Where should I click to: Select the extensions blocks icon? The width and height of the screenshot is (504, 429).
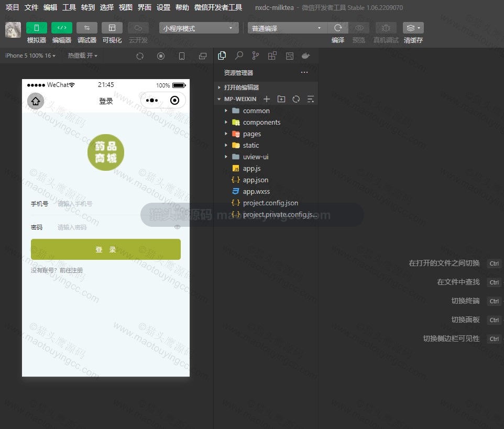pyautogui.click(x=272, y=56)
